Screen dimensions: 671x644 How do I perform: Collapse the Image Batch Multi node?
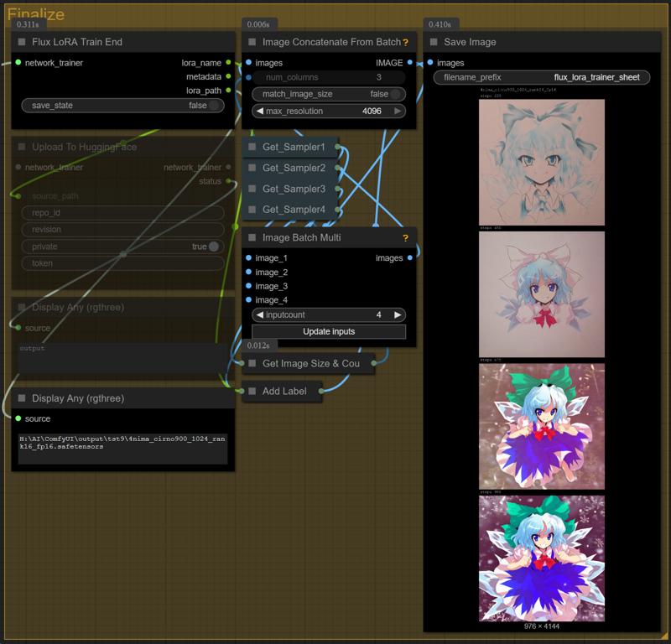(x=252, y=237)
